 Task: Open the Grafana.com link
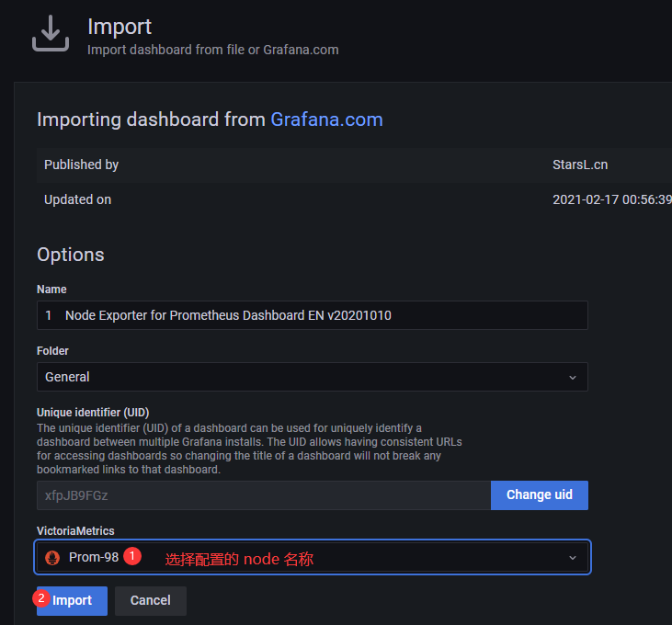(x=326, y=119)
